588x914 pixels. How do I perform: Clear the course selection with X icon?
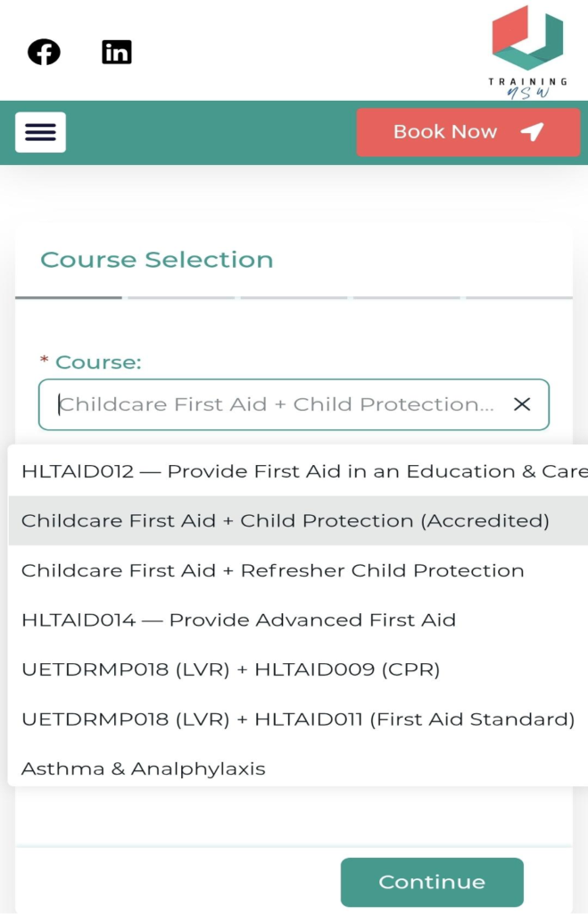click(x=522, y=404)
